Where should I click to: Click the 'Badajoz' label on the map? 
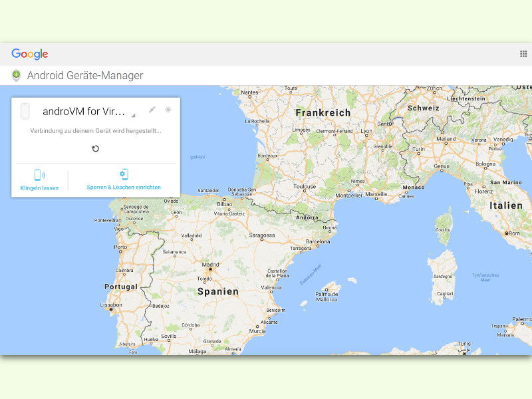(x=160, y=306)
